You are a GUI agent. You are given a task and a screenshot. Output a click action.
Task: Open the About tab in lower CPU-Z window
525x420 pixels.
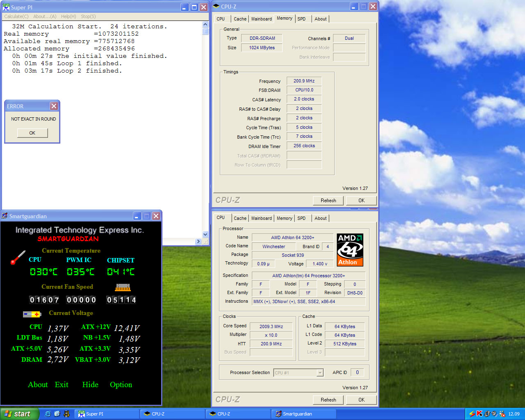321,218
